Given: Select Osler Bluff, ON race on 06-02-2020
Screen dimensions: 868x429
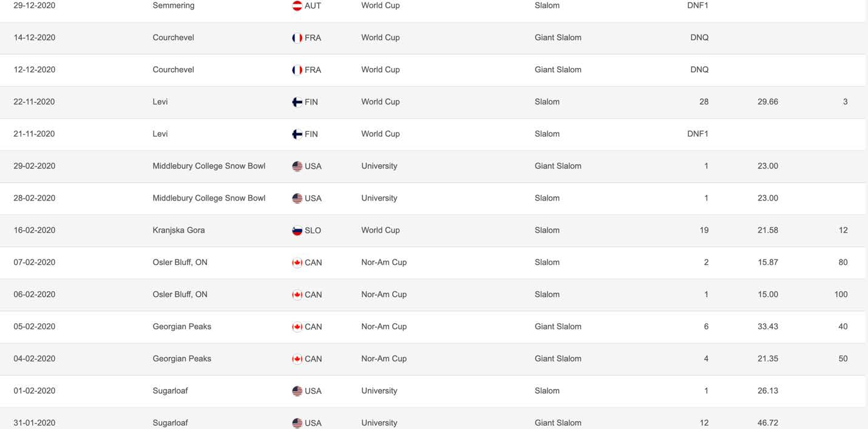Looking at the screenshot, I should click(433, 295).
